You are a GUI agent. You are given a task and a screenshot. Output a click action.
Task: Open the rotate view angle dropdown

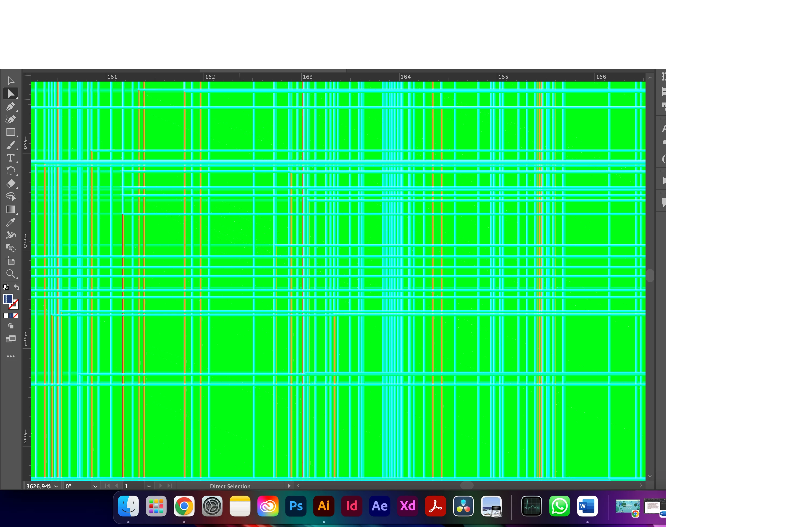[x=95, y=486]
